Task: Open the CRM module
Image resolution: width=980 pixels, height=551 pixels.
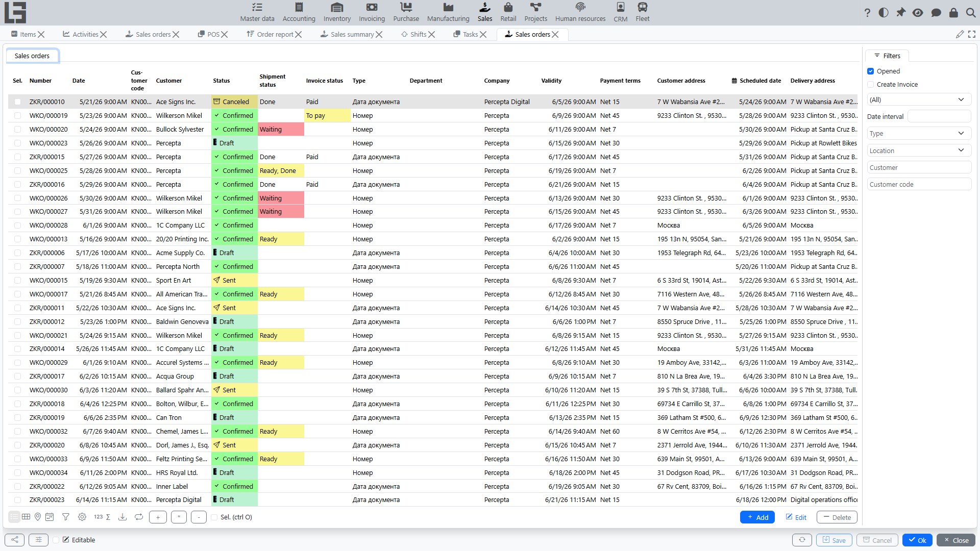Action: pos(620,12)
